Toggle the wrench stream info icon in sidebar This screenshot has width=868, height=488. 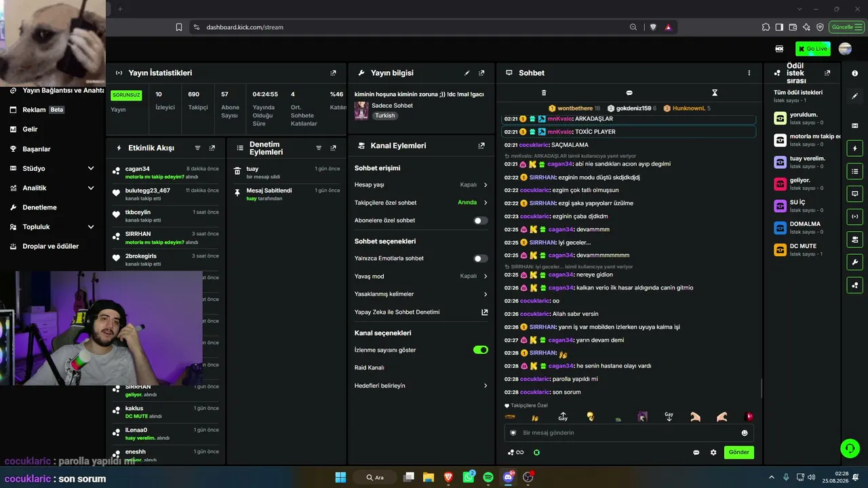point(855,262)
